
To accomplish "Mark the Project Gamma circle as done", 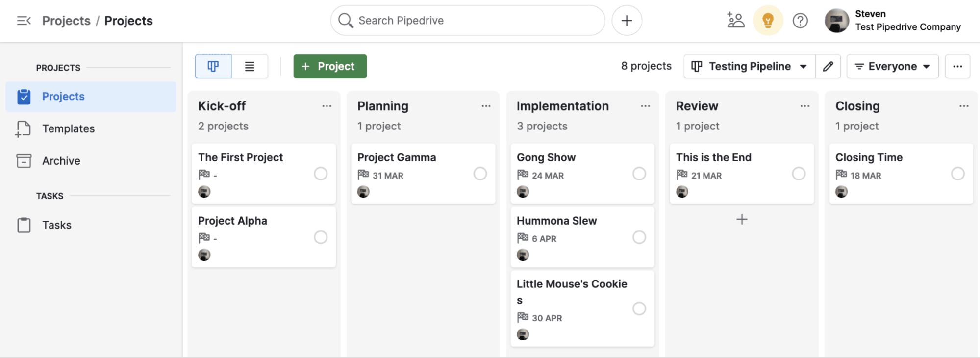I will [x=480, y=173].
